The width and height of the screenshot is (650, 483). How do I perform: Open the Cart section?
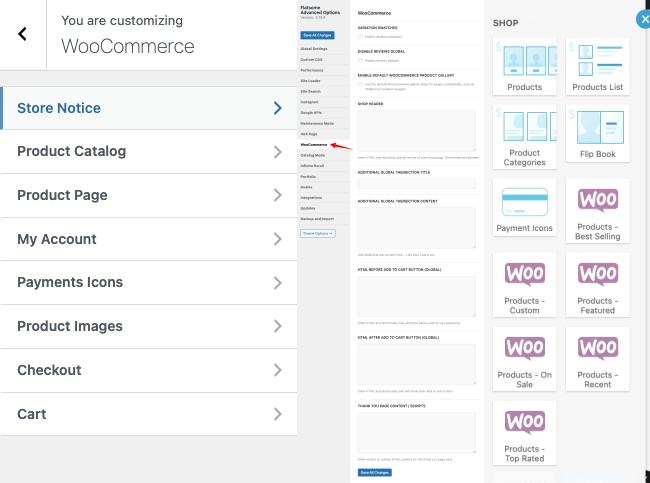(148, 414)
